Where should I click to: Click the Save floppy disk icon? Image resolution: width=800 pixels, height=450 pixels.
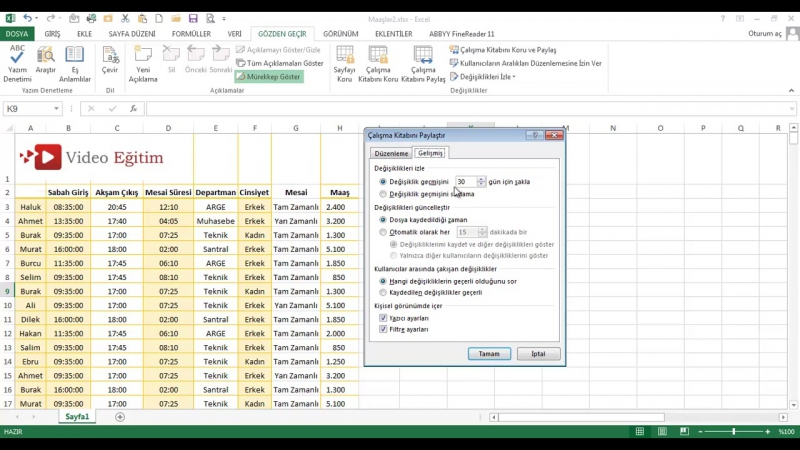click(x=193, y=19)
